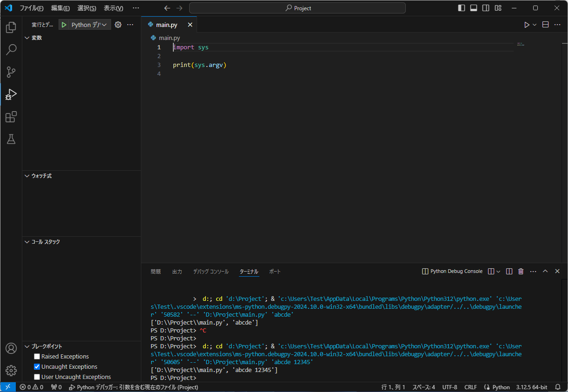Open debug sidebar more actions ellipsis
Image resolution: width=568 pixels, height=392 pixels.
tap(130, 25)
